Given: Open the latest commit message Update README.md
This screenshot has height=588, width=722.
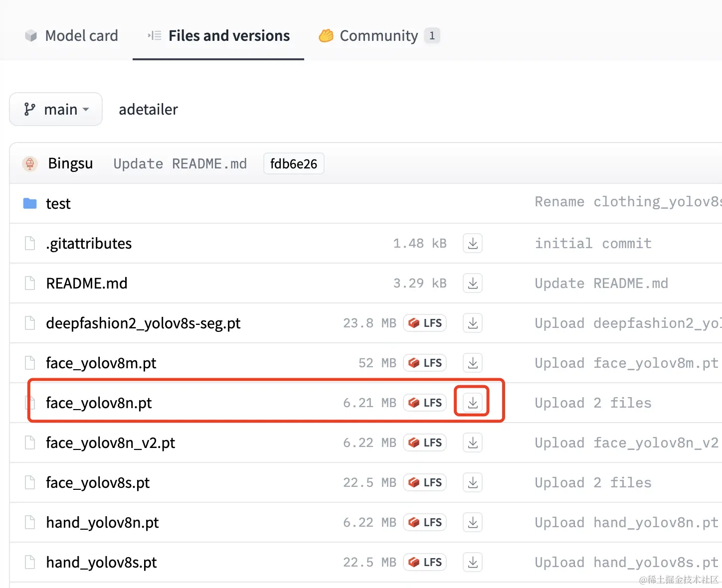Looking at the screenshot, I should pyautogui.click(x=180, y=163).
